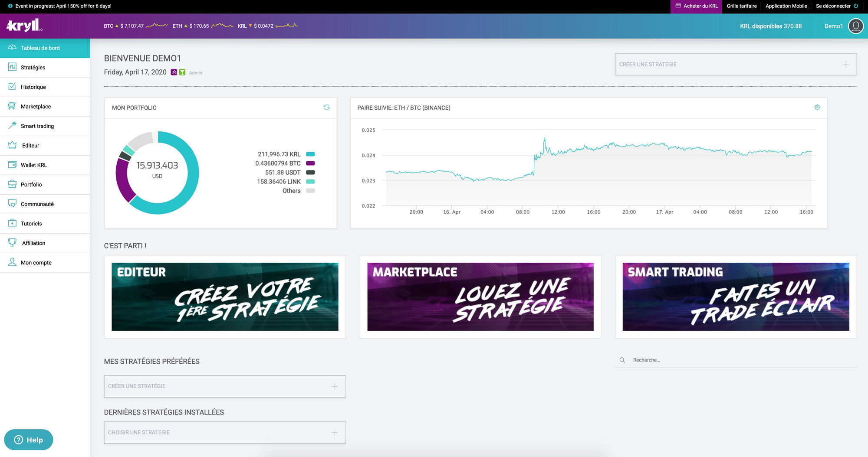The width and height of the screenshot is (868, 457).
Task: Click the KRL teal legend swatch
Action: 310,154
